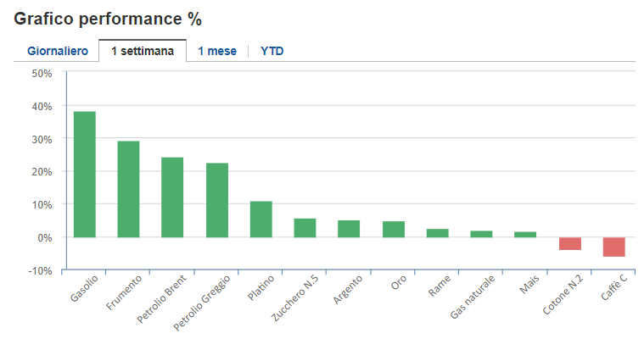Viewport: 644px width, 339px height.
Task: Click the red Caffè C bar
Action: (613, 247)
